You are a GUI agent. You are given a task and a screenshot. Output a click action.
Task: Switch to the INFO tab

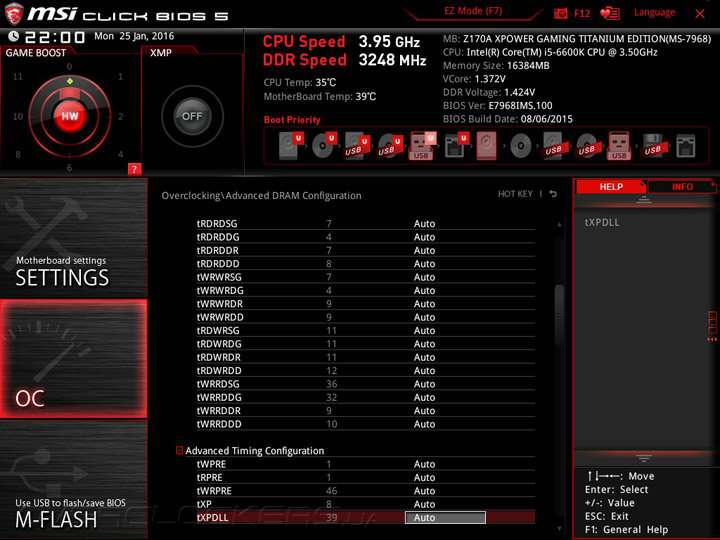tap(682, 186)
